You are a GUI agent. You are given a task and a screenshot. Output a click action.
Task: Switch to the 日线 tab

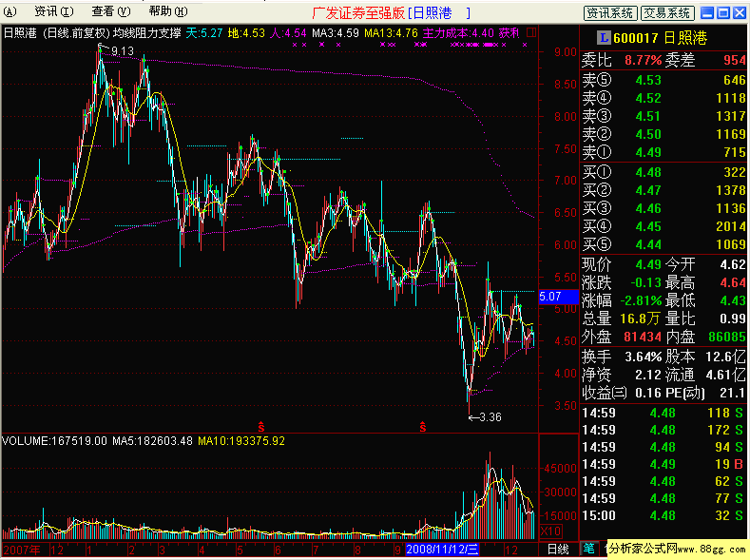click(x=558, y=549)
